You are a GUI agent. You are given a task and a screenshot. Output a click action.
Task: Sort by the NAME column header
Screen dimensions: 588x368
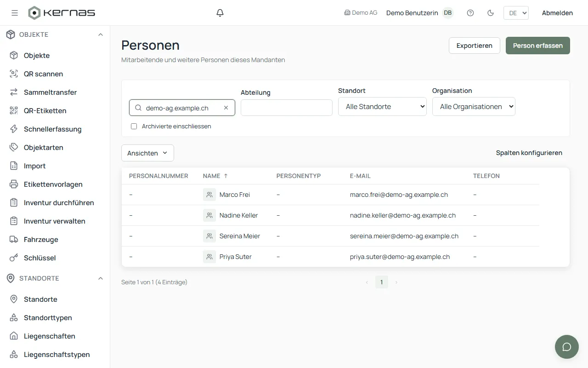[x=215, y=176]
